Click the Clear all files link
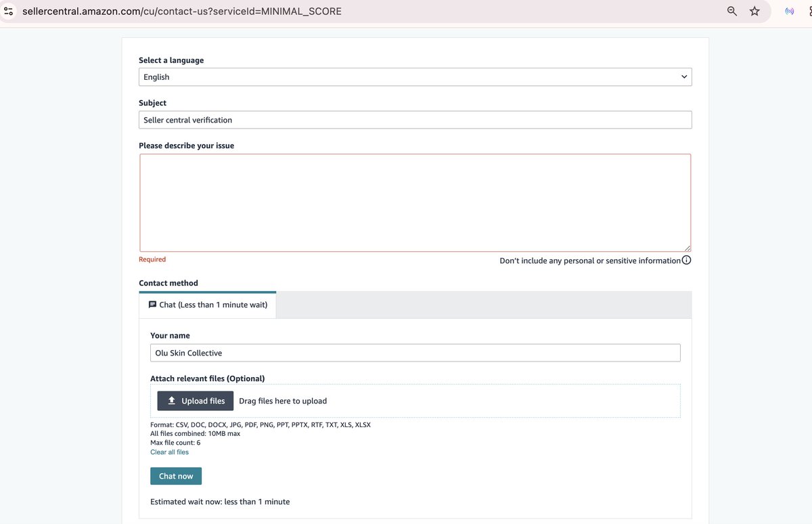This screenshot has height=524, width=812. pyautogui.click(x=169, y=452)
